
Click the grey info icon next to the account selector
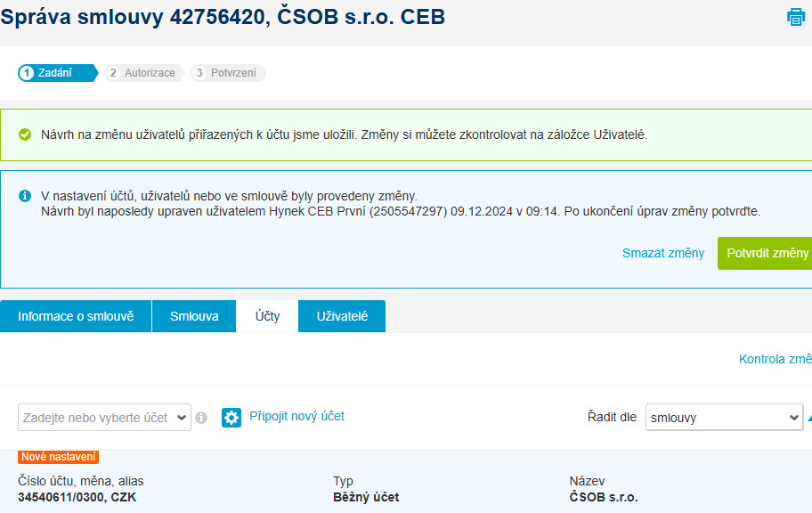pos(201,417)
